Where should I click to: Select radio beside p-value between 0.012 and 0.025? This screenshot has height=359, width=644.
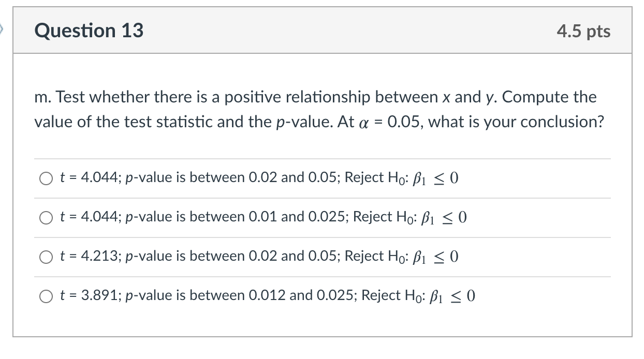46,296
